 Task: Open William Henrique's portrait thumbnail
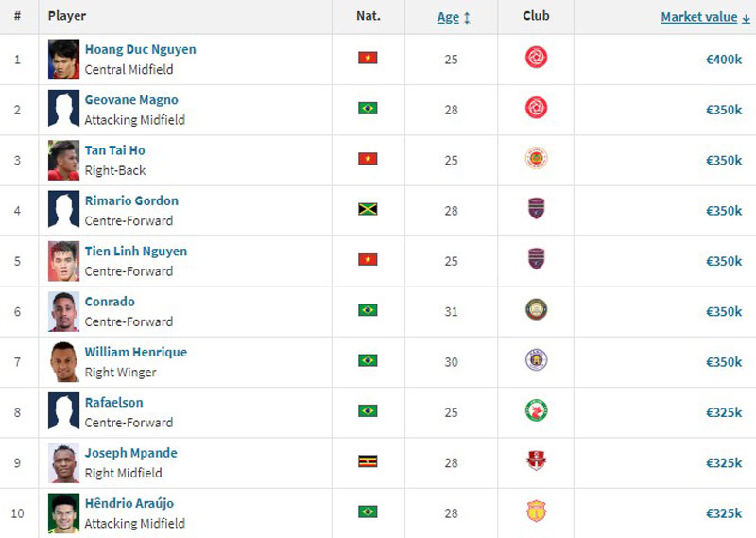[63, 362]
